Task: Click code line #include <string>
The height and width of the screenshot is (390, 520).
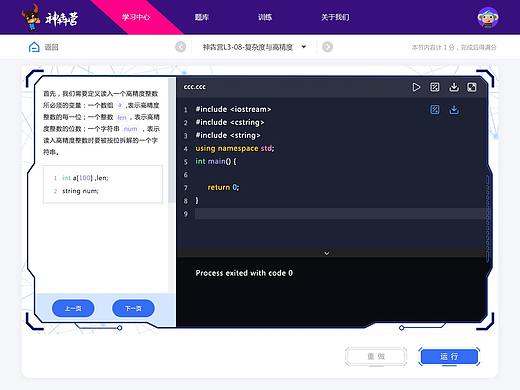Action: point(228,135)
